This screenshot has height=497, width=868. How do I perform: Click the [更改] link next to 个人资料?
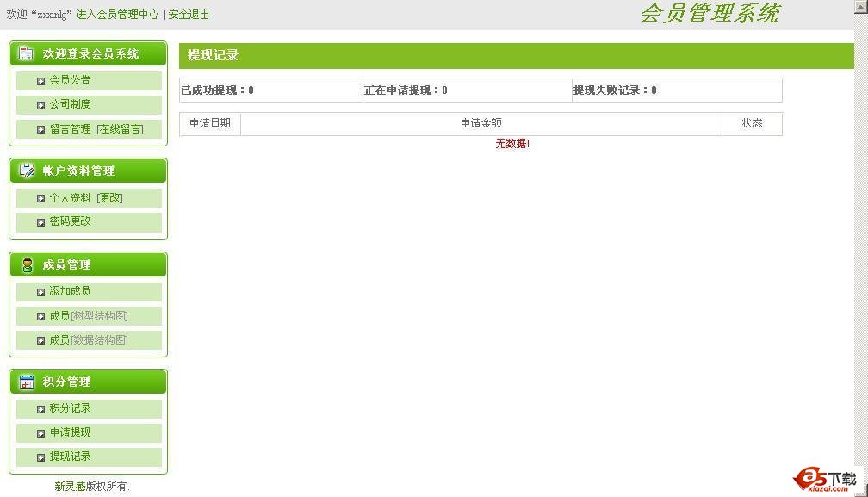coord(109,197)
